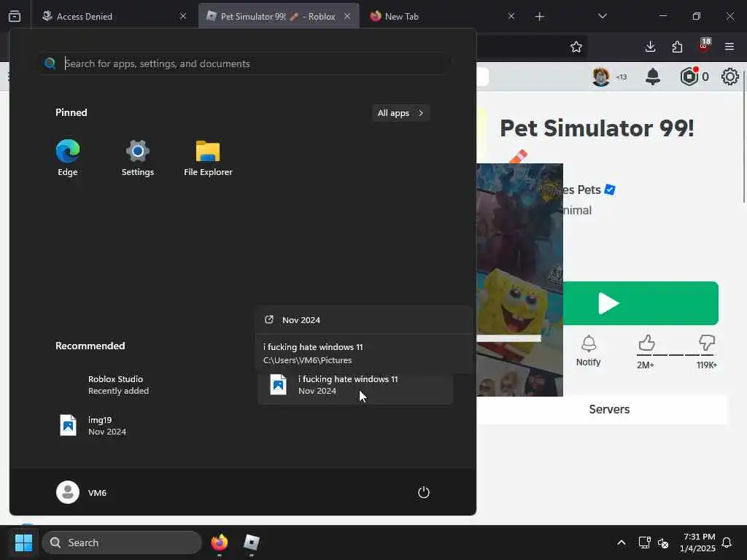Open Edge from pinned apps

[68, 158]
